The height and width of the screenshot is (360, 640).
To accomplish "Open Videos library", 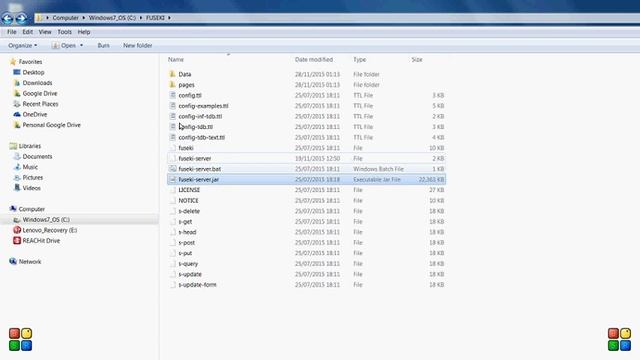I will 31,188.
